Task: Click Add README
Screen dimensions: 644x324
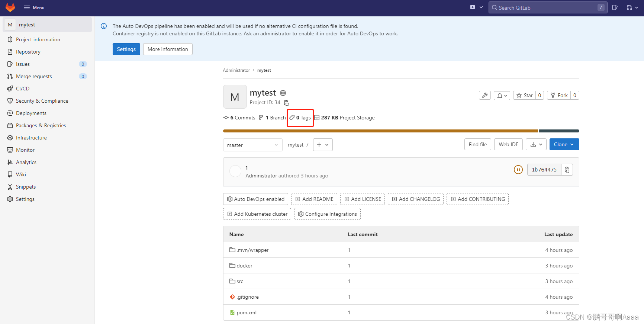Action: point(314,199)
